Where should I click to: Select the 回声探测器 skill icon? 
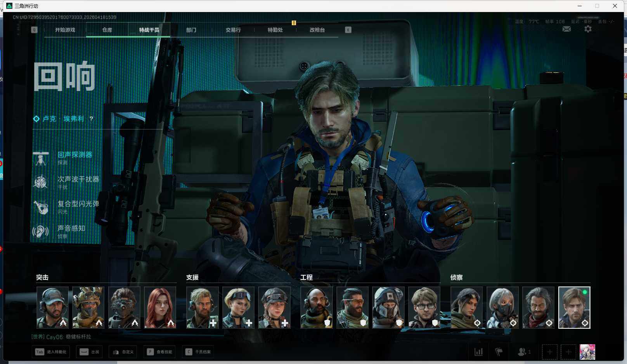[x=41, y=158]
